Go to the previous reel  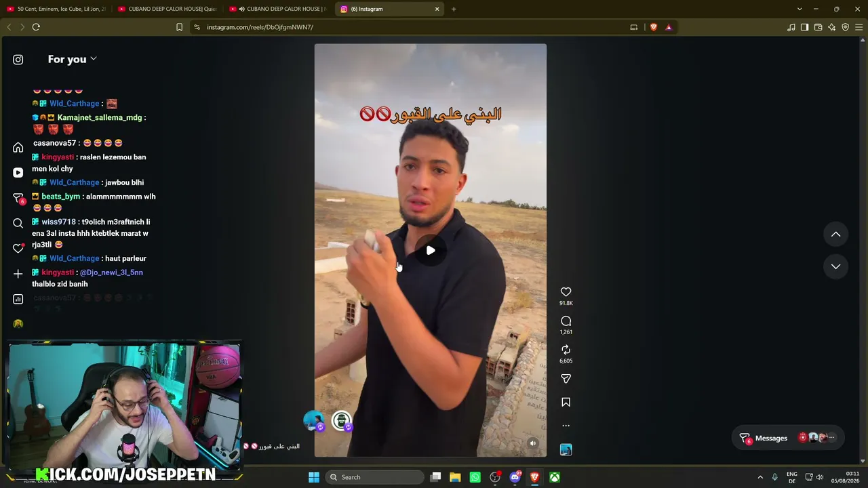(836, 235)
